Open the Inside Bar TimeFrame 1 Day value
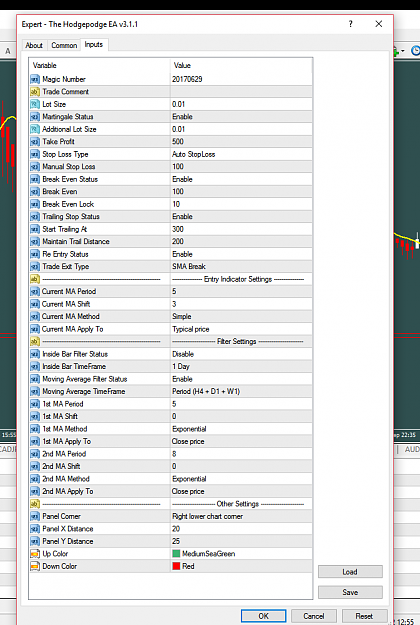 241,366
